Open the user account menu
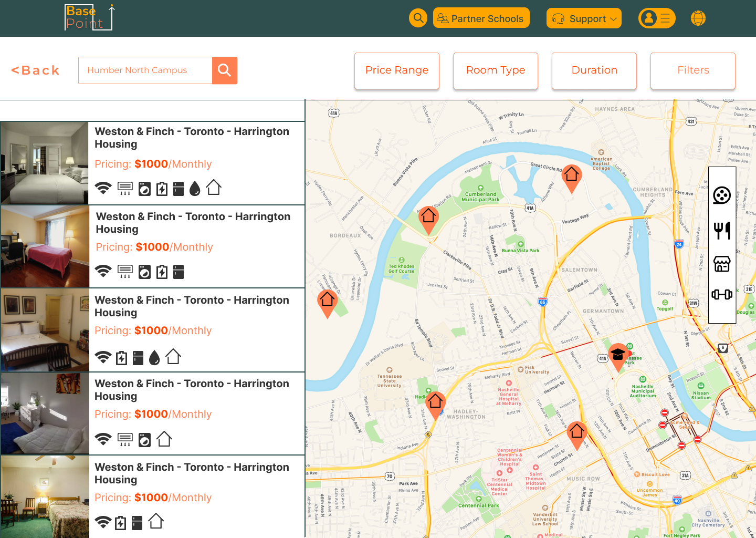 point(657,18)
